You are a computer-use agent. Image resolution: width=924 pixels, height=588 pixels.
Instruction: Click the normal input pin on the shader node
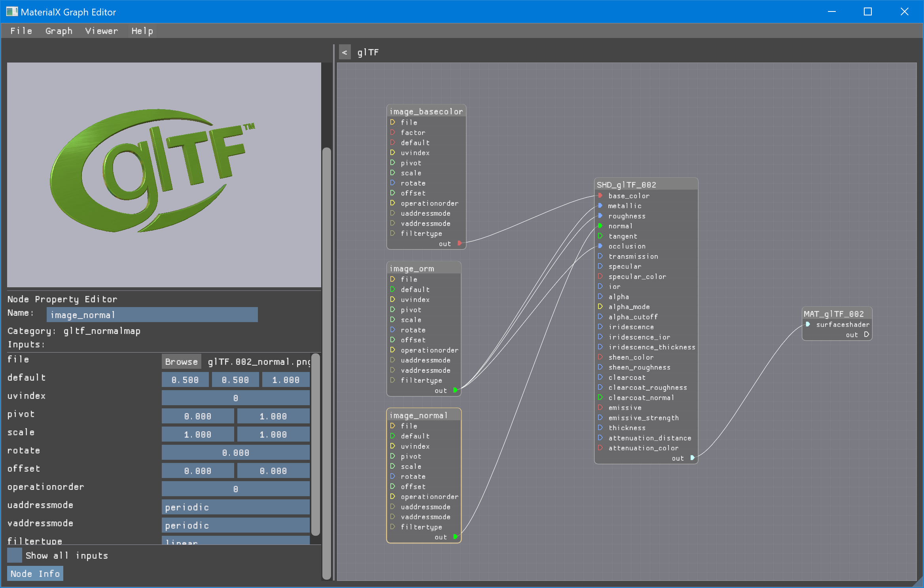600,226
